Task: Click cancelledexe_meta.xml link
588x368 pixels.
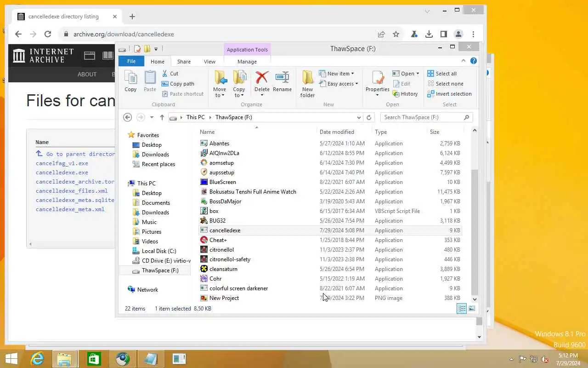Action: [x=70, y=209]
